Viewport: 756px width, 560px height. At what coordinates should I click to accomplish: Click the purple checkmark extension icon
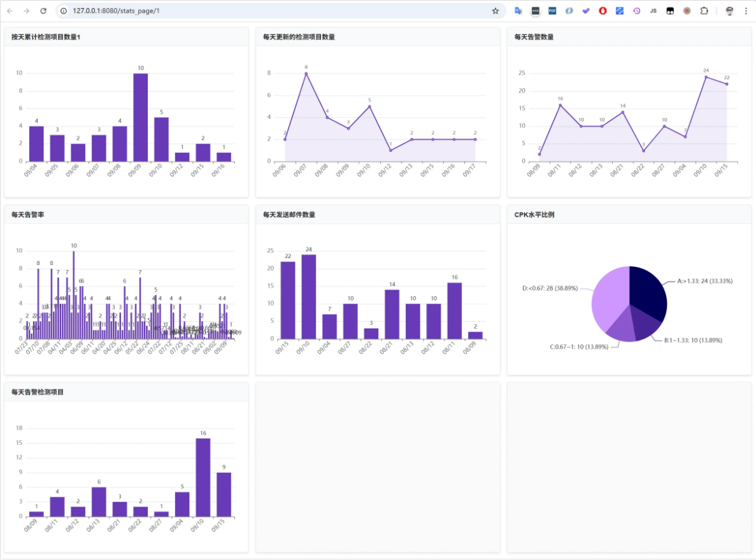[586, 11]
